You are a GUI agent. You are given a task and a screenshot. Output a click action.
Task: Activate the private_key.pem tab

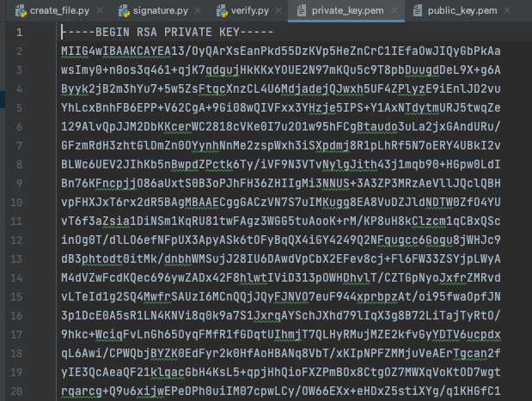(x=347, y=11)
